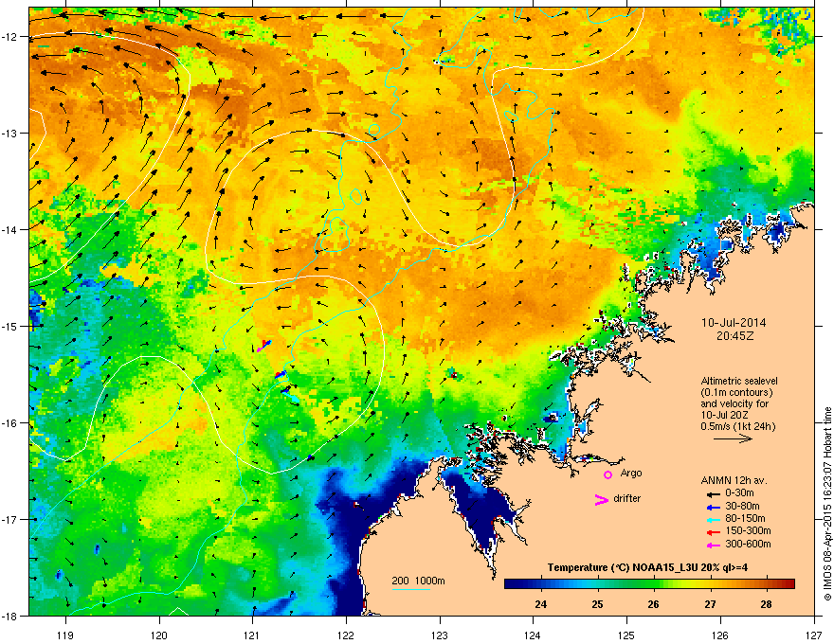834x644 pixels.
Task: Click longitude axis label 125
Action: (x=626, y=635)
